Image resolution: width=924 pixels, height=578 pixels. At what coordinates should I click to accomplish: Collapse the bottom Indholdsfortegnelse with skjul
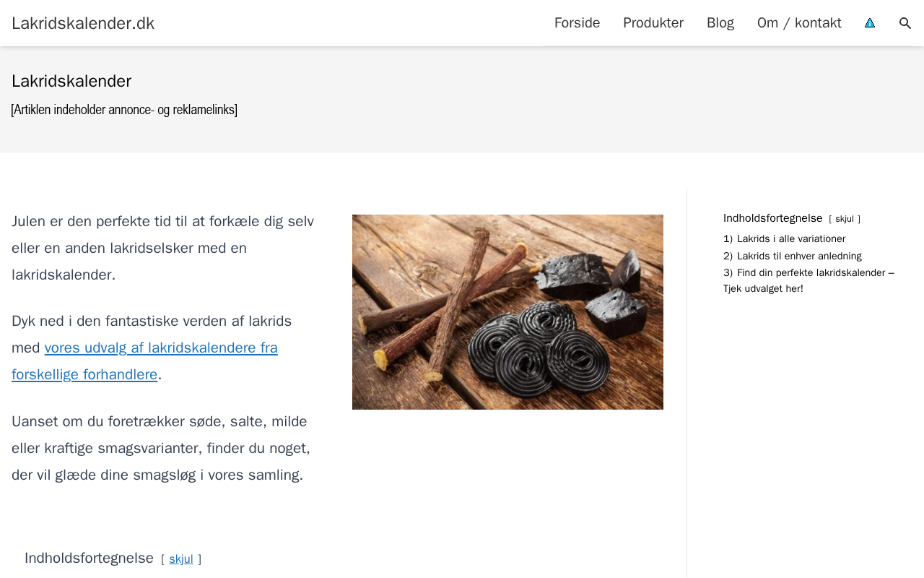181,559
